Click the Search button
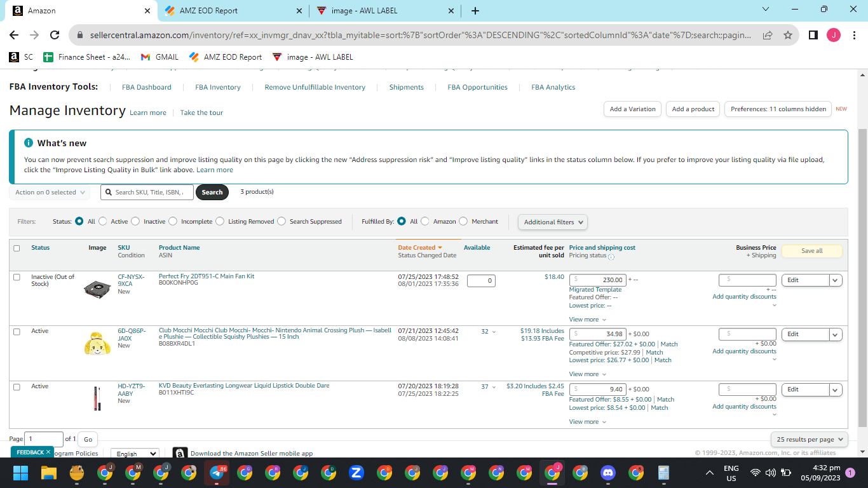The width and height of the screenshot is (868, 488). (212, 193)
